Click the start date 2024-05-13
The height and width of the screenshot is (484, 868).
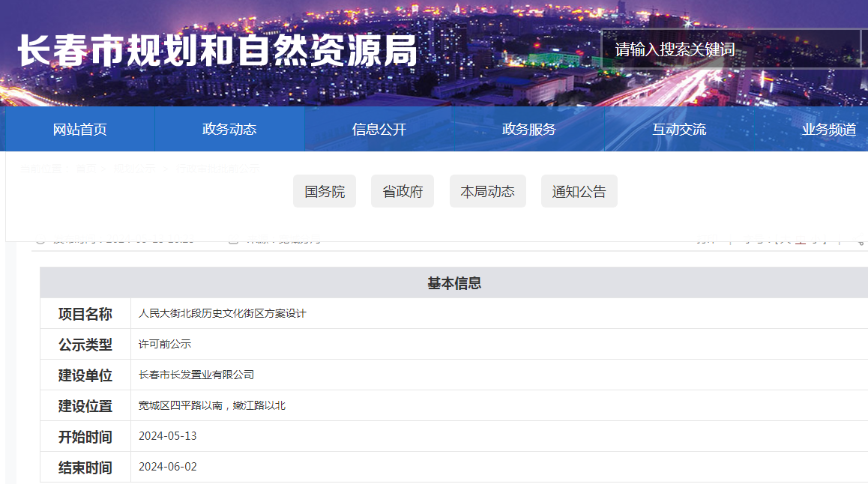point(168,436)
